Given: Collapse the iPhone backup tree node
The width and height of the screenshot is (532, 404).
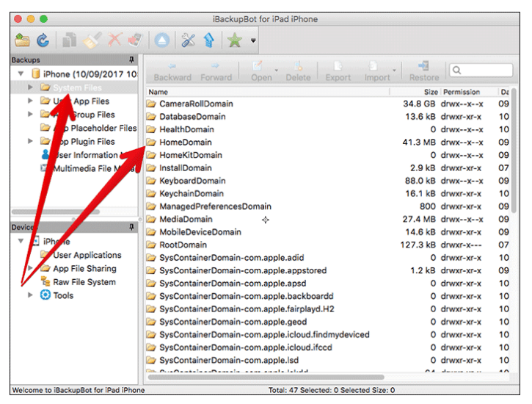Looking at the screenshot, I should 20,75.
